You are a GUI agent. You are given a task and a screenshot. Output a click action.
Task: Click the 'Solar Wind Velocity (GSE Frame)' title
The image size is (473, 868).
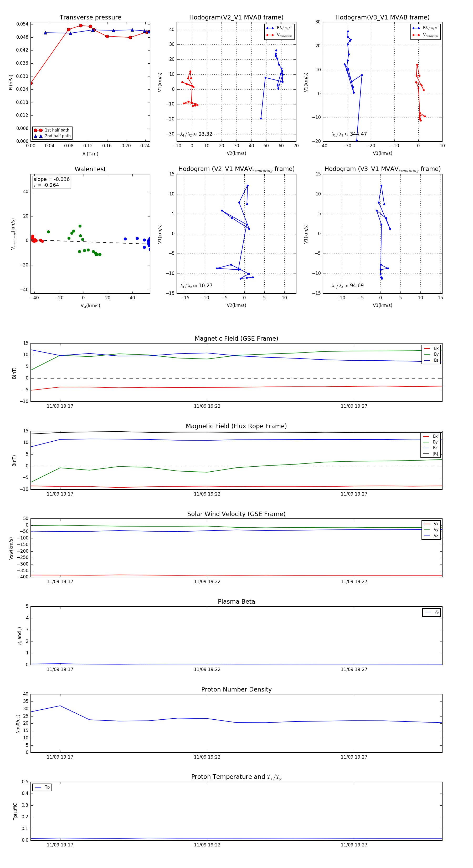tap(236, 514)
